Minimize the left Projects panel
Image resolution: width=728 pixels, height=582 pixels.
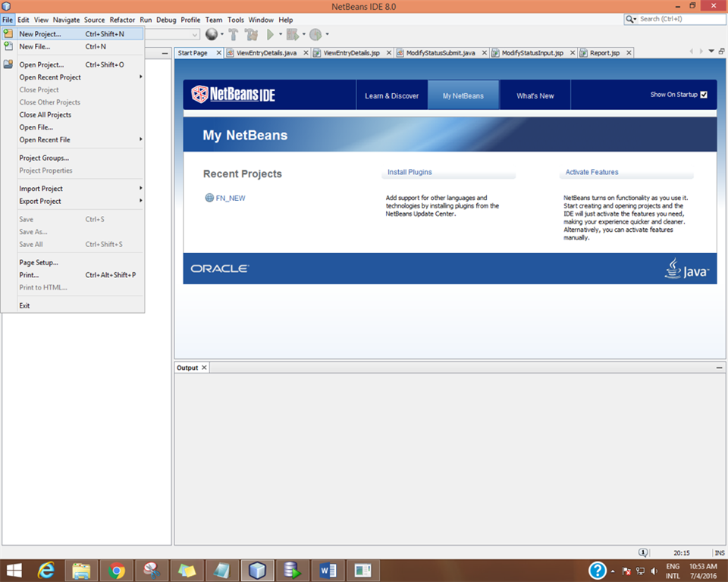click(165, 53)
